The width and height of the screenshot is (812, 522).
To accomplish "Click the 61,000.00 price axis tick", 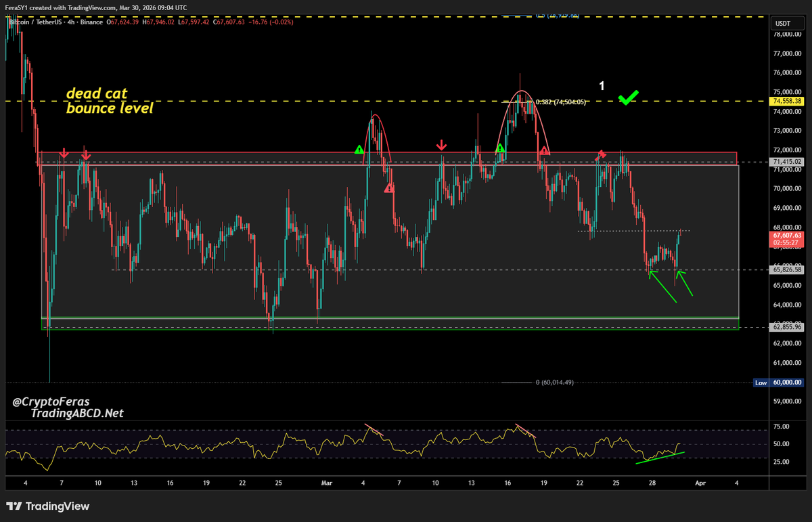I will [788, 363].
